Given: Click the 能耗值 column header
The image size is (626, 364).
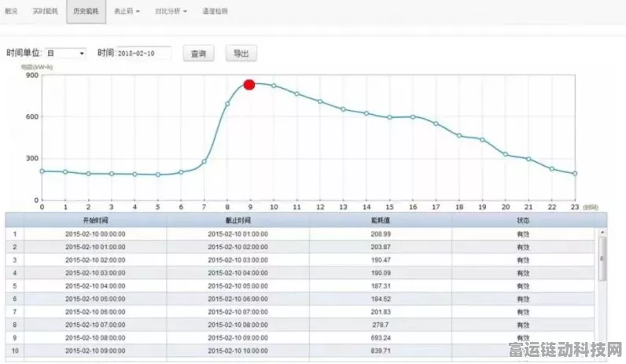Looking at the screenshot, I should tap(381, 220).
